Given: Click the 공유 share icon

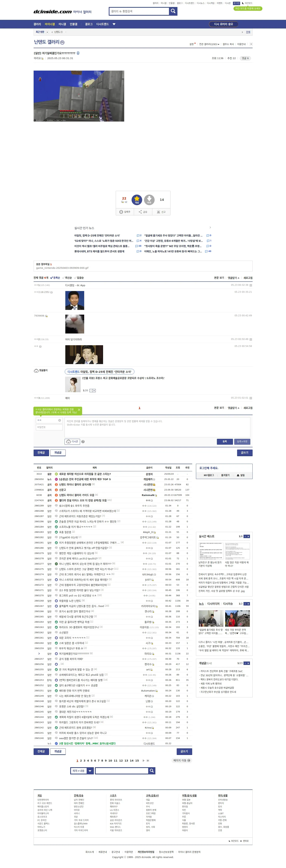Looking at the screenshot, I should [x=140, y=212].
